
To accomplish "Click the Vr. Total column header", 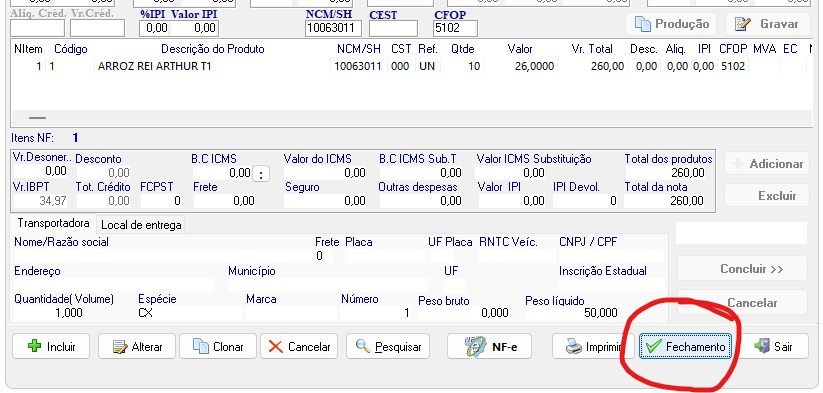I will (x=592, y=49).
